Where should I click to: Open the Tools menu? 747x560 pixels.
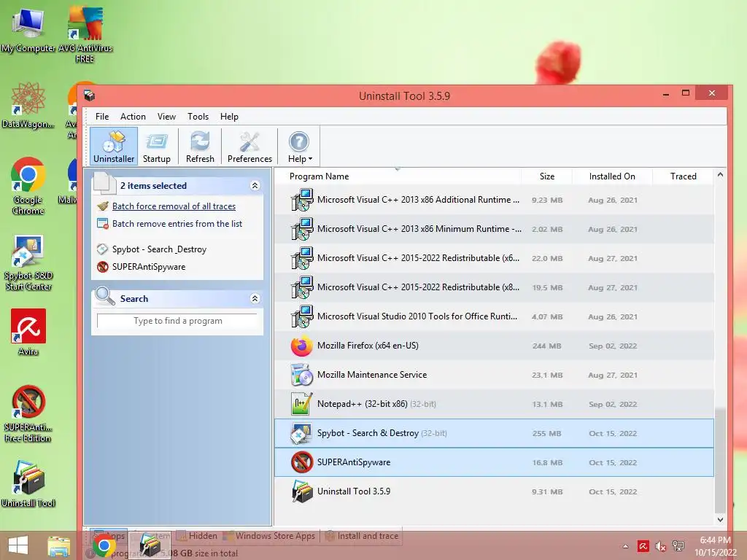coord(198,116)
